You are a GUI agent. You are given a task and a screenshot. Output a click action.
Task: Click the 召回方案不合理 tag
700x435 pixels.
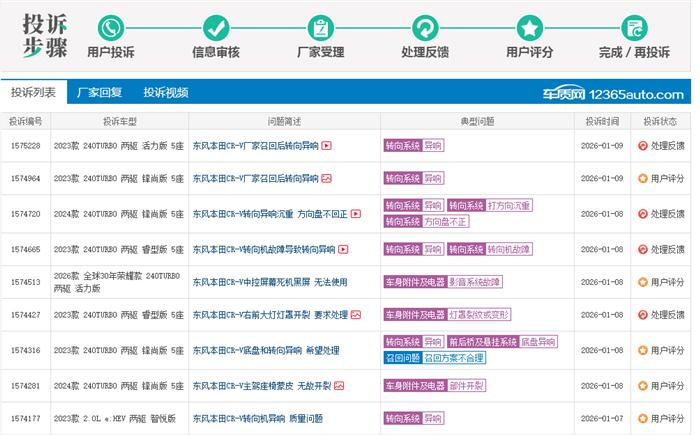[454, 358]
